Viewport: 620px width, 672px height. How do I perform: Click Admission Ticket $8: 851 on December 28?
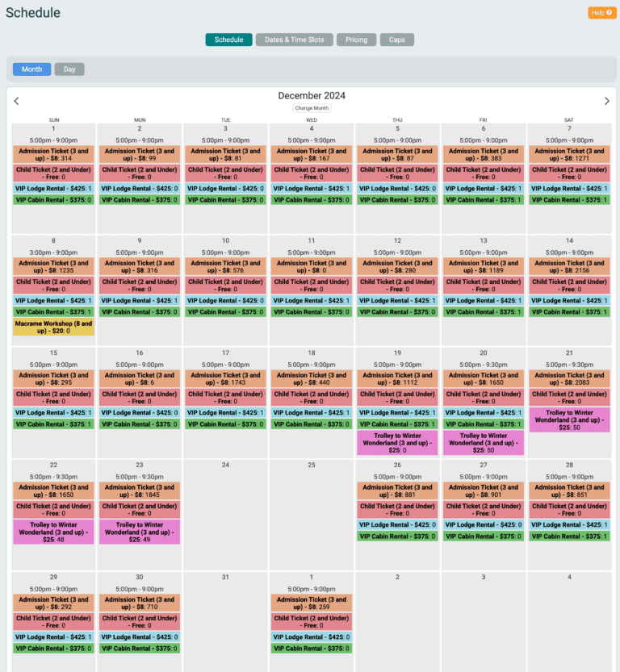pyautogui.click(x=569, y=490)
